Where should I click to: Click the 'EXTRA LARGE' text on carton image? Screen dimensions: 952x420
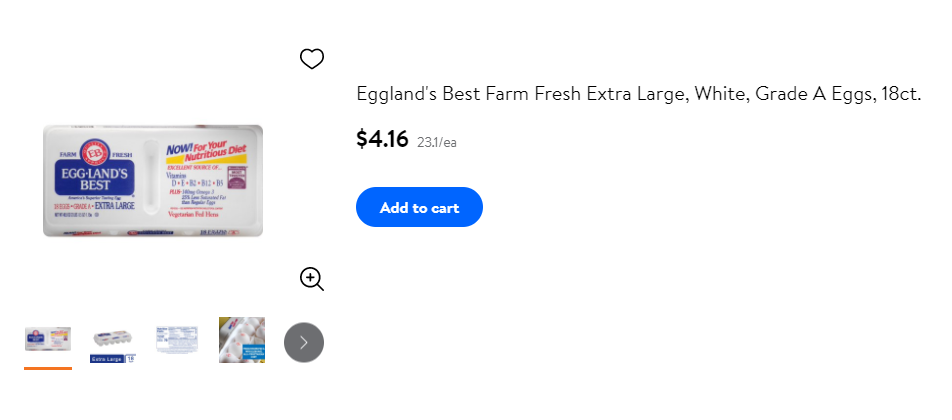(115, 206)
